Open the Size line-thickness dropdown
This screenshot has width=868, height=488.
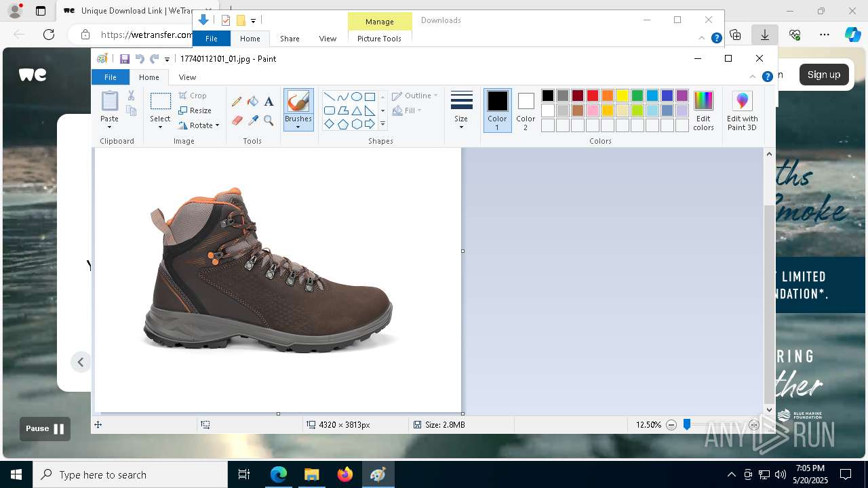click(x=461, y=110)
